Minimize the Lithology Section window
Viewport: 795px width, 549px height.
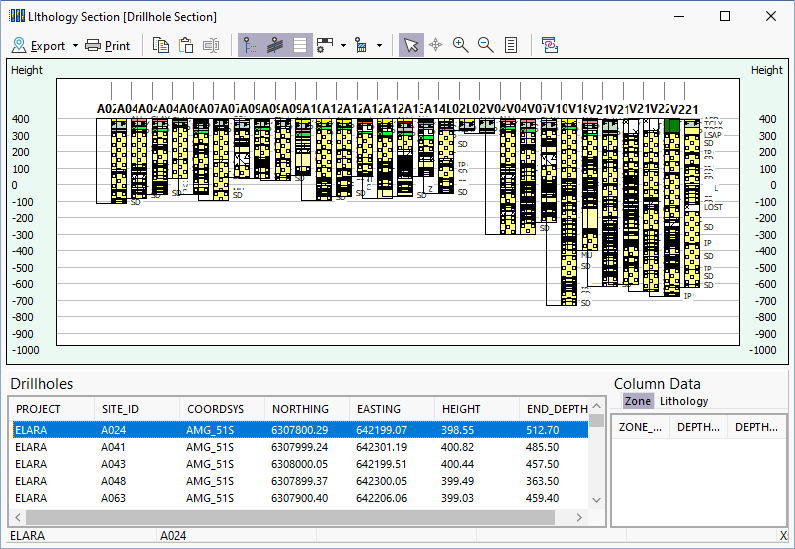[x=679, y=16]
